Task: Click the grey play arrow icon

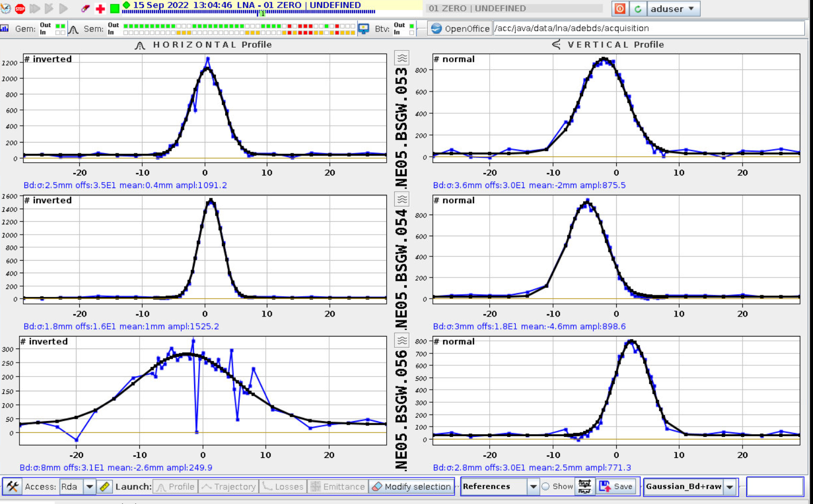Action: 63,9
